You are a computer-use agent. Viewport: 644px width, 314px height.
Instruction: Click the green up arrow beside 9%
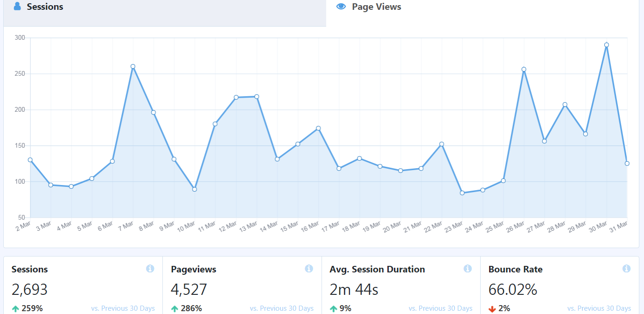333,308
